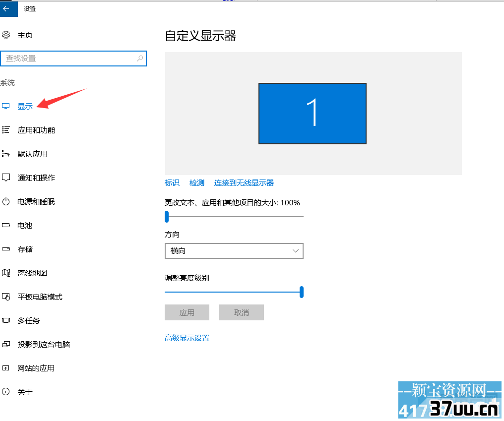Open the 主页 gear icon
504x421 pixels.
coord(6,35)
